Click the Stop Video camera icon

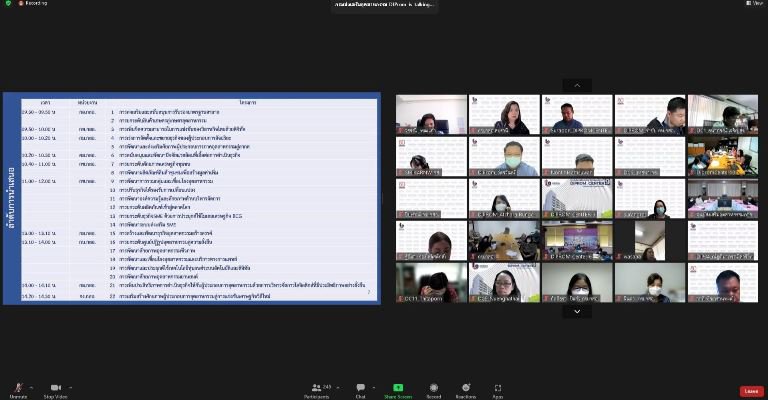(x=55, y=387)
